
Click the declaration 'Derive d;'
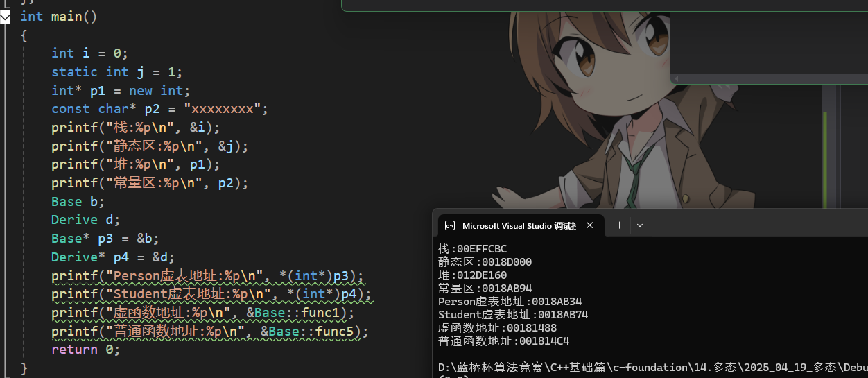pos(86,220)
